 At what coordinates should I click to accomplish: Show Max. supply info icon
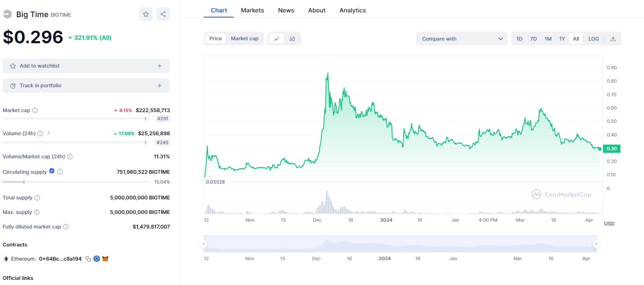[37, 212]
